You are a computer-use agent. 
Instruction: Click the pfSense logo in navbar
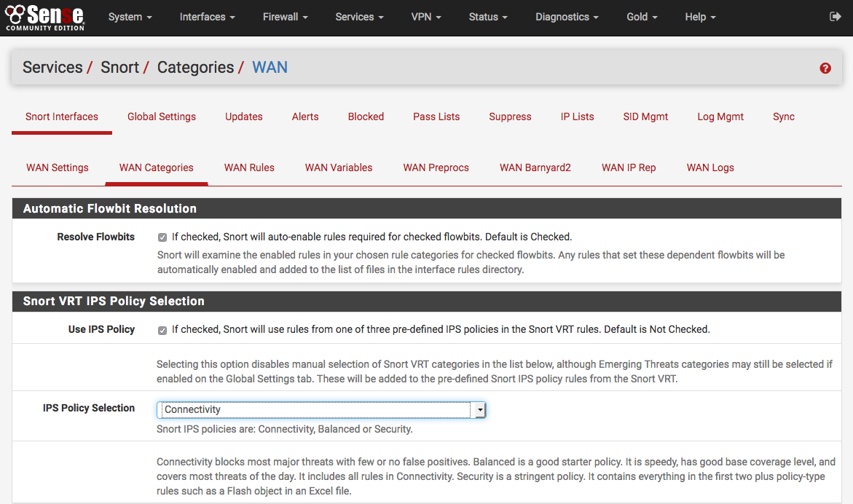(x=45, y=17)
